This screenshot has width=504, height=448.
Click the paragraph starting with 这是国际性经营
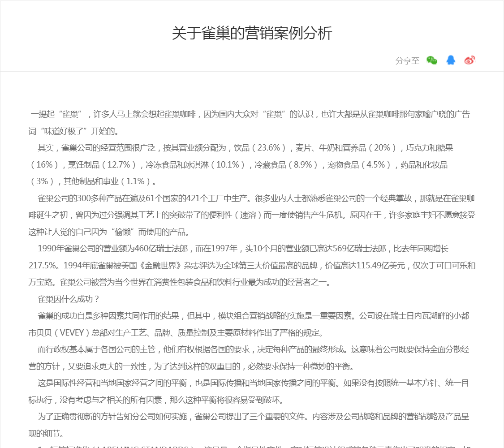(x=251, y=383)
